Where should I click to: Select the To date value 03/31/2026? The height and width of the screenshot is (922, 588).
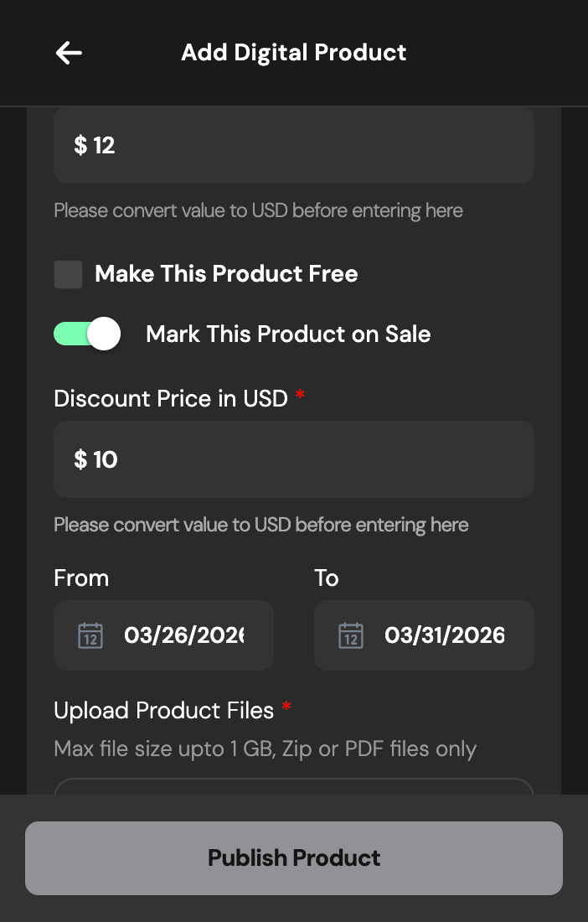444,635
